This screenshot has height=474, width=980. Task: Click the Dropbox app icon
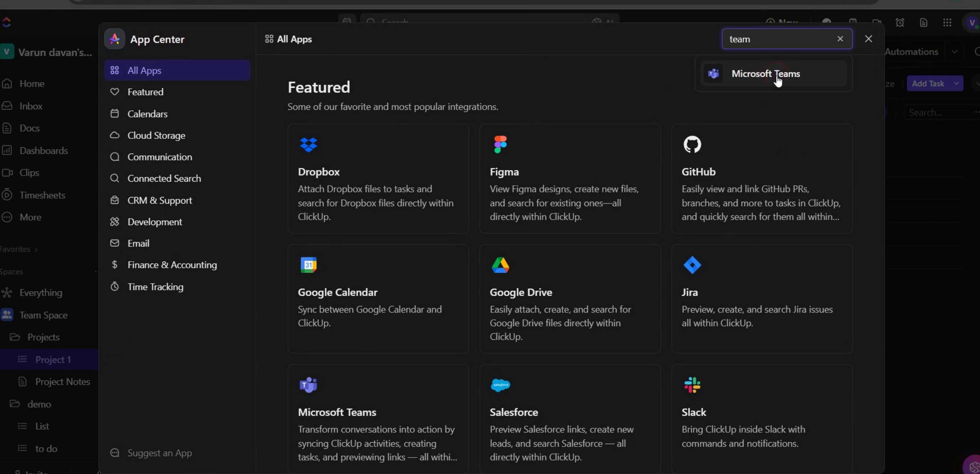pos(308,144)
